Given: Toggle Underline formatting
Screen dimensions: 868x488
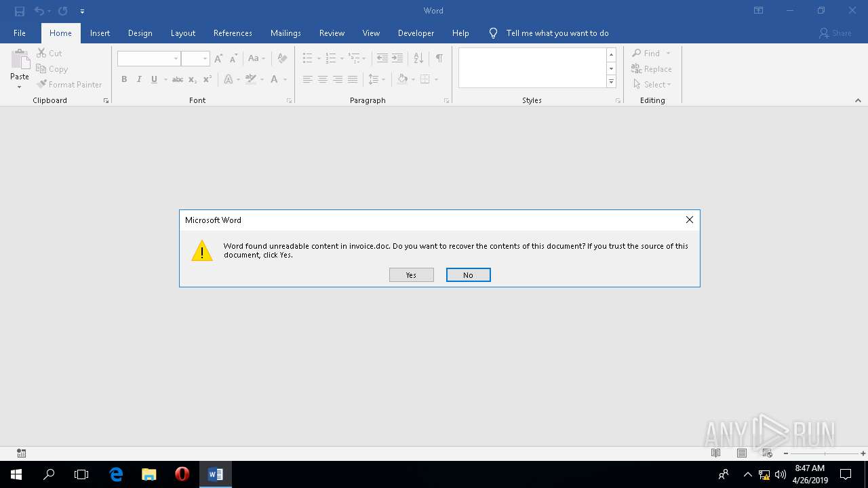Looking at the screenshot, I should click(x=155, y=79).
